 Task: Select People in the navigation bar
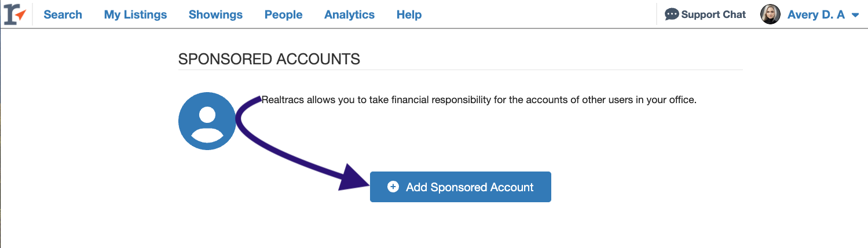(283, 14)
